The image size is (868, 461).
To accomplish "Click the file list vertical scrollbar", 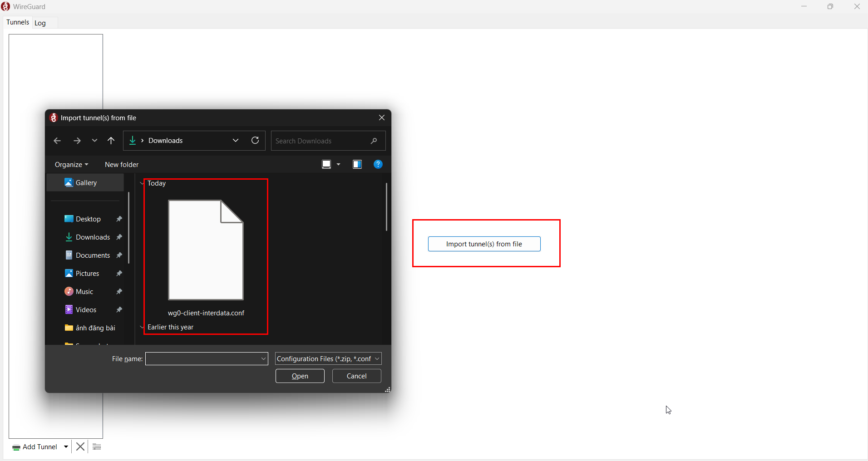I will pyautogui.click(x=386, y=207).
